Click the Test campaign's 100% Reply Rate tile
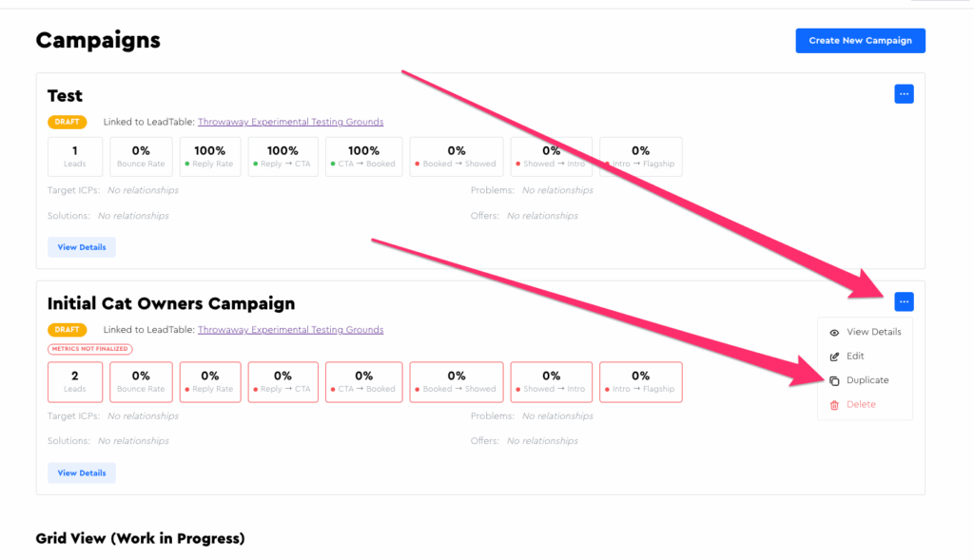Viewport: 974px width, 560px height. click(209, 156)
